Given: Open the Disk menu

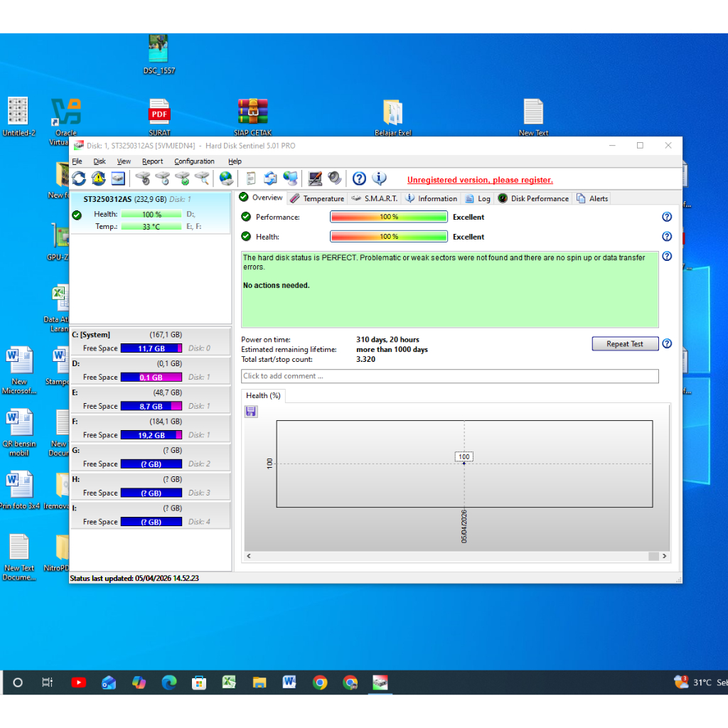Looking at the screenshot, I should (100, 161).
